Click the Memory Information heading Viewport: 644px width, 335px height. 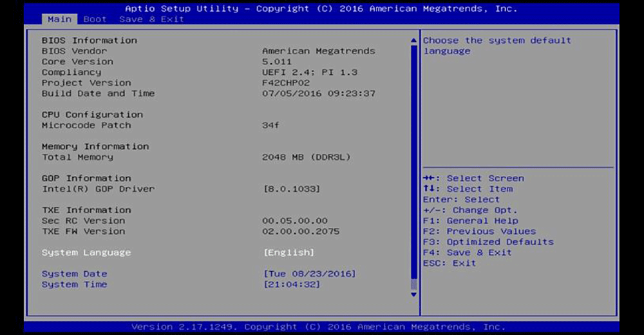95,146
